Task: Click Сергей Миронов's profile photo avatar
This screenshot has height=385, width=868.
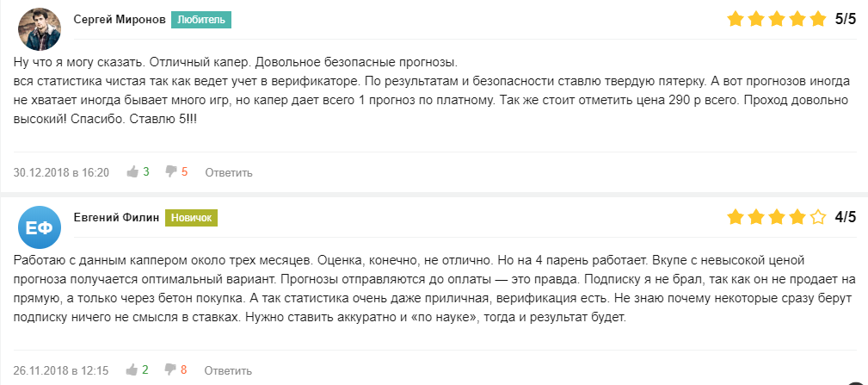Action: point(40,30)
